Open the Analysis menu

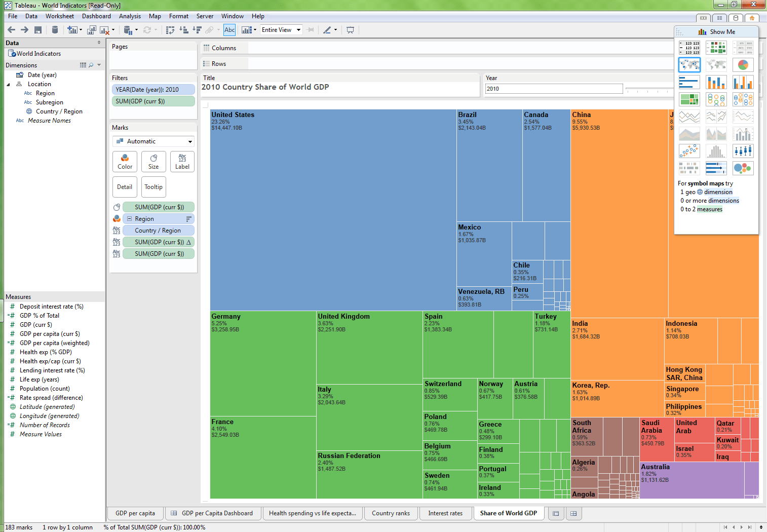[x=130, y=16]
